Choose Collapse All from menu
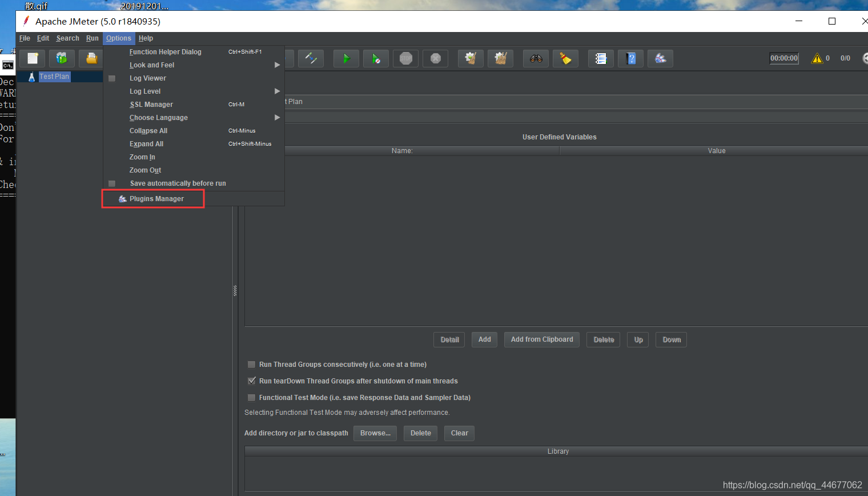This screenshot has width=868, height=496. coord(194,131)
